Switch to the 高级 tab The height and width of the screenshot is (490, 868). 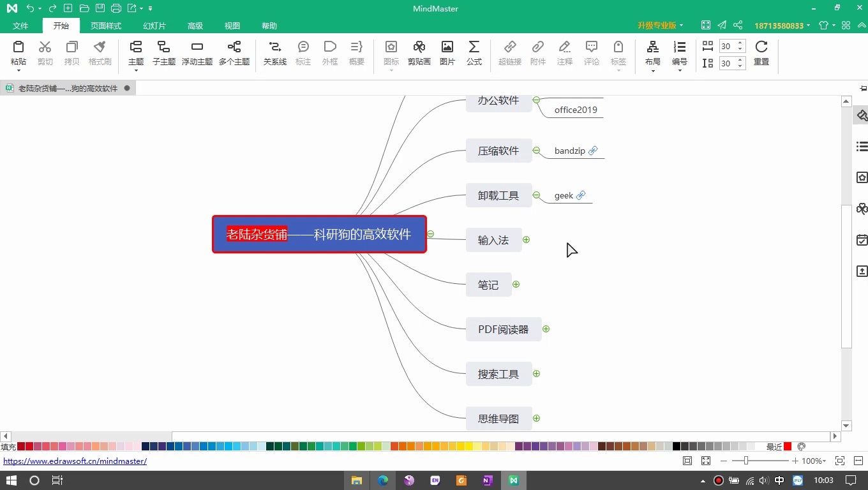pyautogui.click(x=195, y=26)
